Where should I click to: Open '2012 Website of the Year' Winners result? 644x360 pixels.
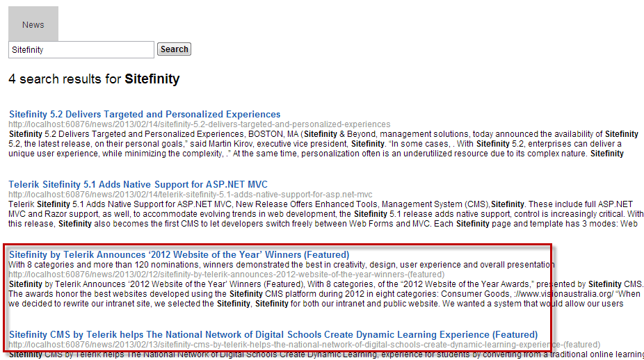tap(179, 254)
